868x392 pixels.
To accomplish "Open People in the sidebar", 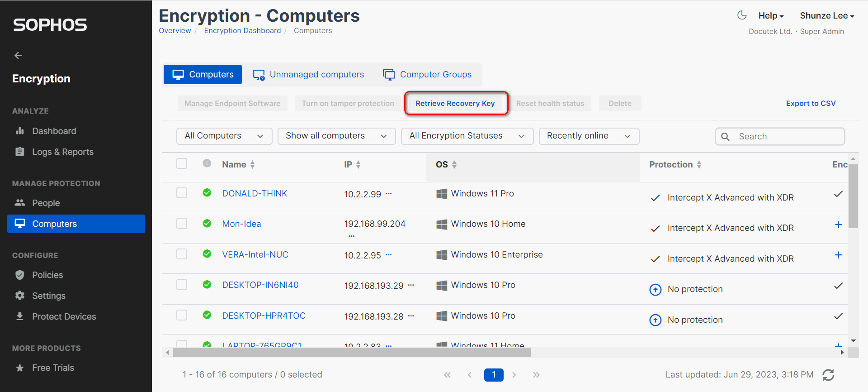I will (x=46, y=203).
